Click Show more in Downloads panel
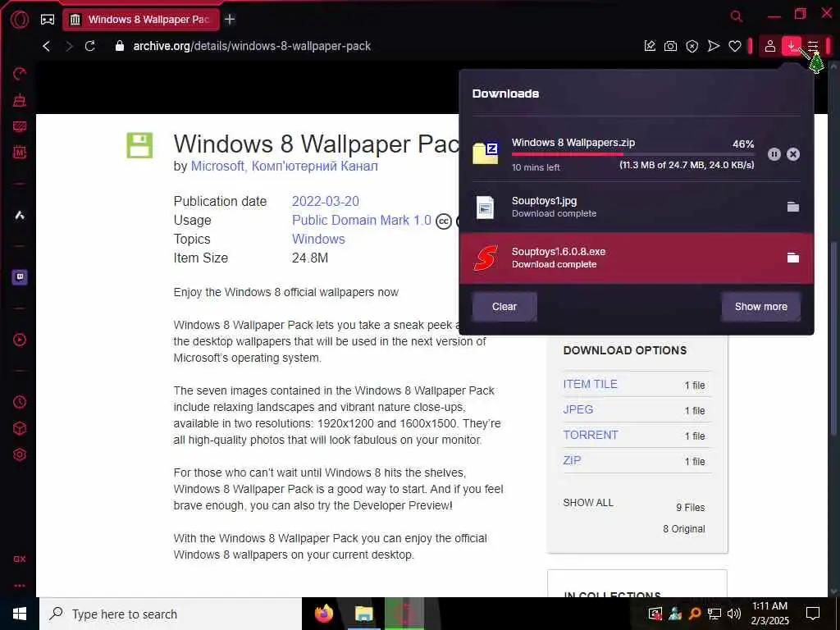 point(760,307)
